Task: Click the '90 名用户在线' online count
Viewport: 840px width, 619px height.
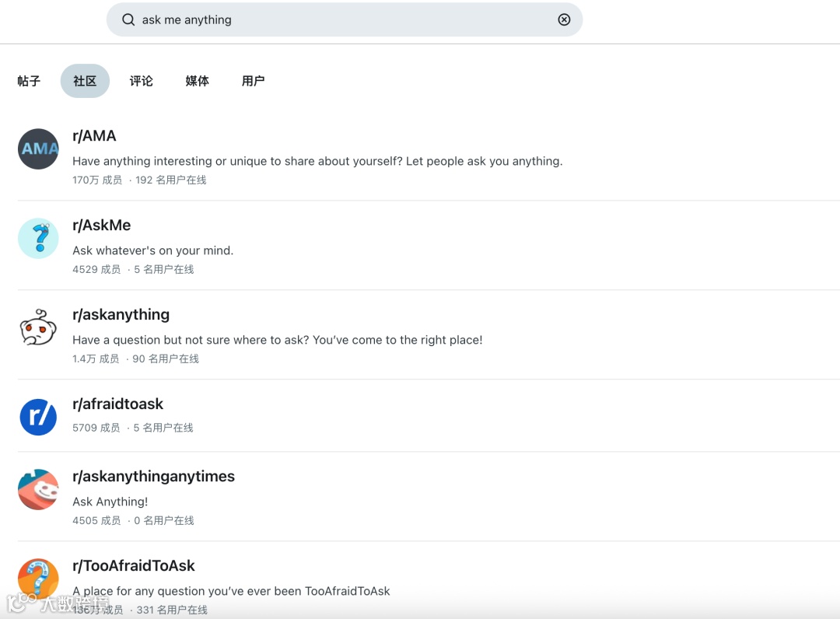Action: 166,358
